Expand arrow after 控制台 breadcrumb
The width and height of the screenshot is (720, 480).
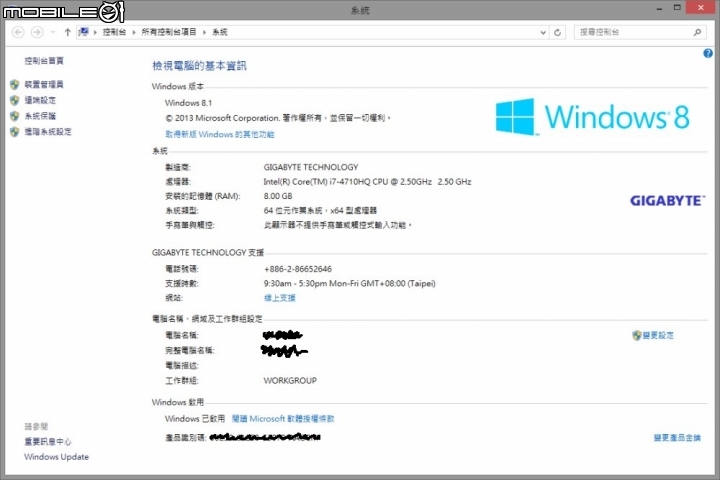click(x=134, y=32)
